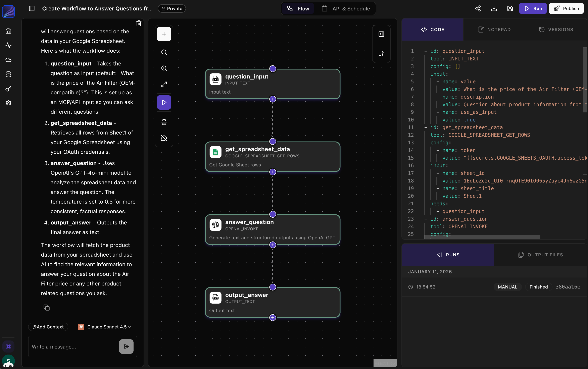Add a new node with plus button
The width and height of the screenshot is (588, 369).
pyautogui.click(x=164, y=34)
